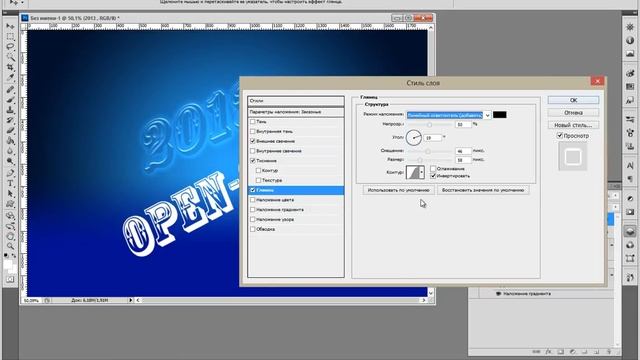Toggle the Просмотр preview checkbox
The width and height of the screenshot is (640, 360).
point(560,136)
